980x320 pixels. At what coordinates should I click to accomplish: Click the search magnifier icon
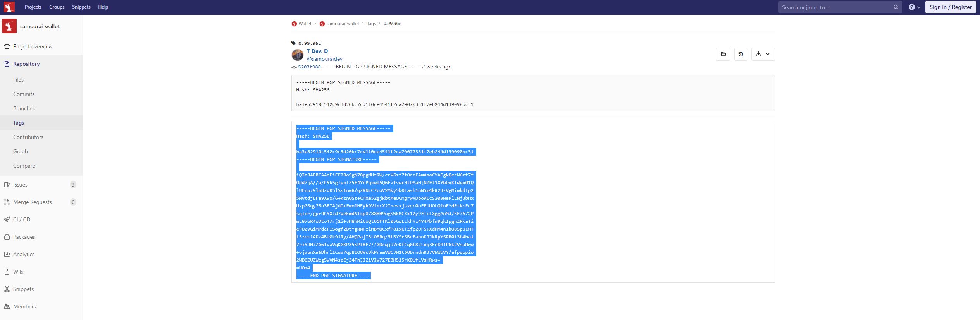(x=896, y=7)
